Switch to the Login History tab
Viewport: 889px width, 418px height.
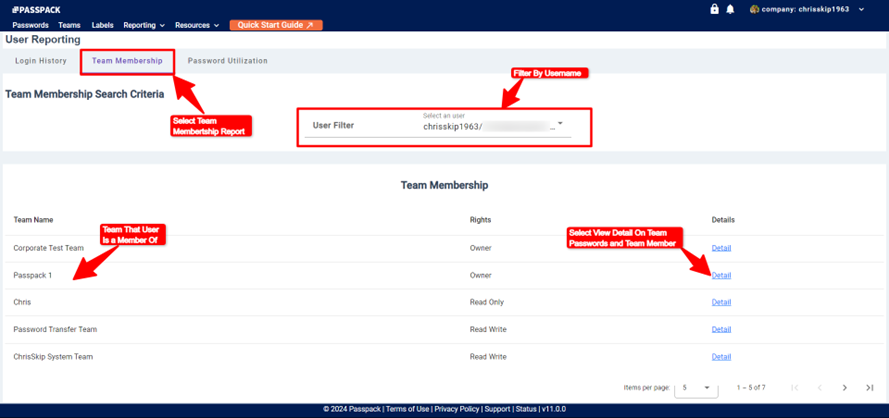point(41,61)
